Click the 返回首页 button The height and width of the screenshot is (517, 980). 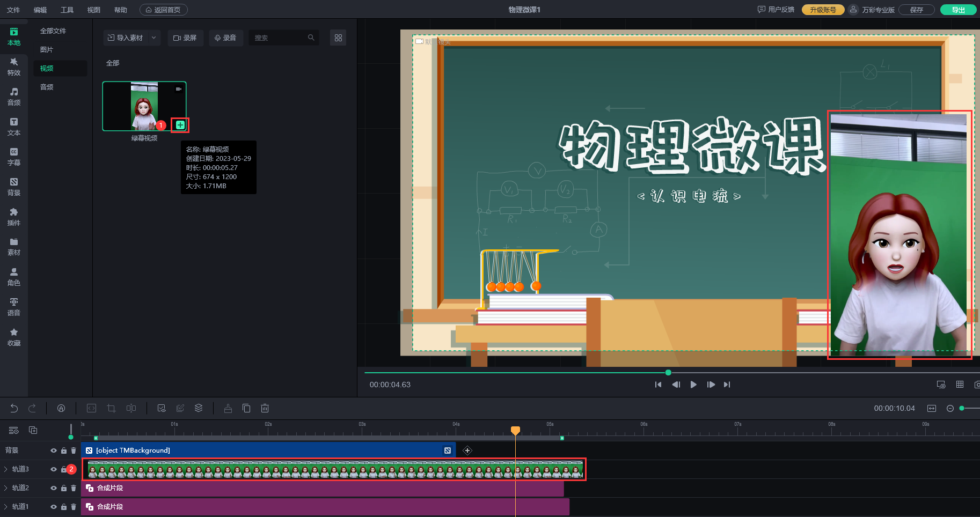pyautogui.click(x=164, y=10)
